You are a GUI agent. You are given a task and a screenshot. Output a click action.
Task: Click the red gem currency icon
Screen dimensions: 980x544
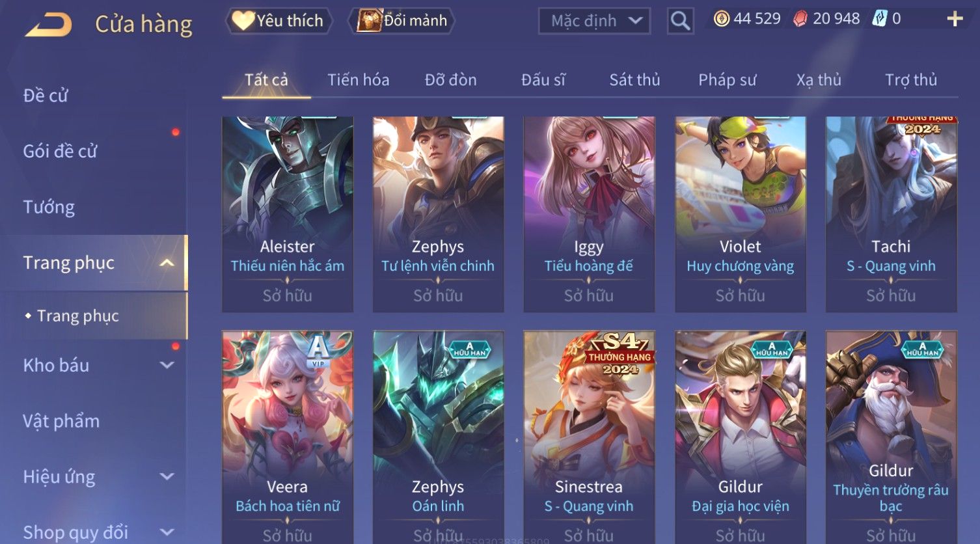pyautogui.click(x=800, y=19)
